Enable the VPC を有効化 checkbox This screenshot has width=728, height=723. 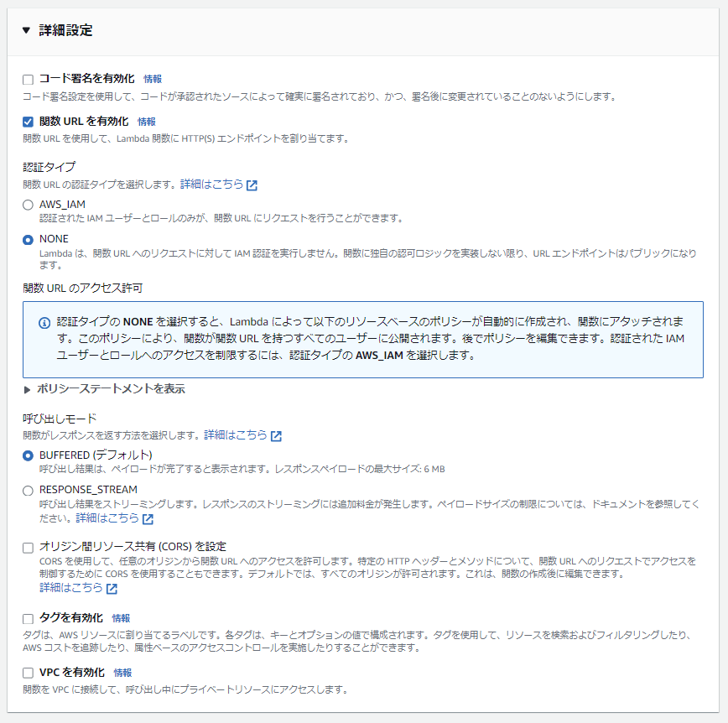29,673
